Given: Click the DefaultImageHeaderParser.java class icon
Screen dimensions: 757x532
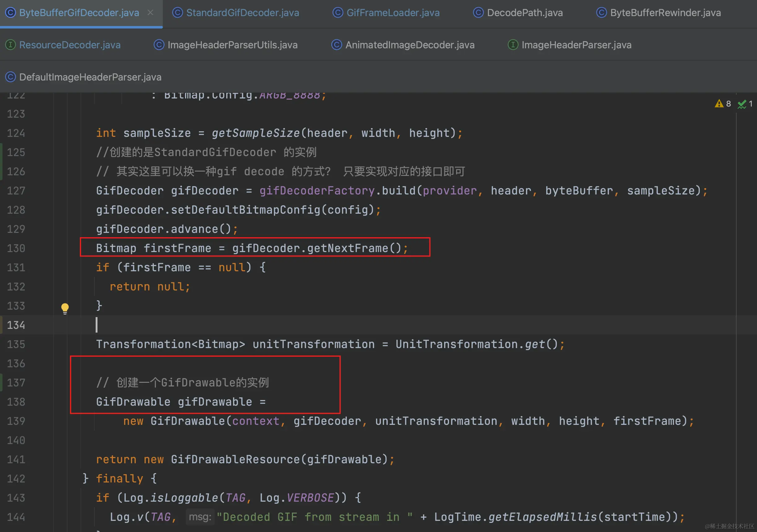Looking at the screenshot, I should pos(11,77).
